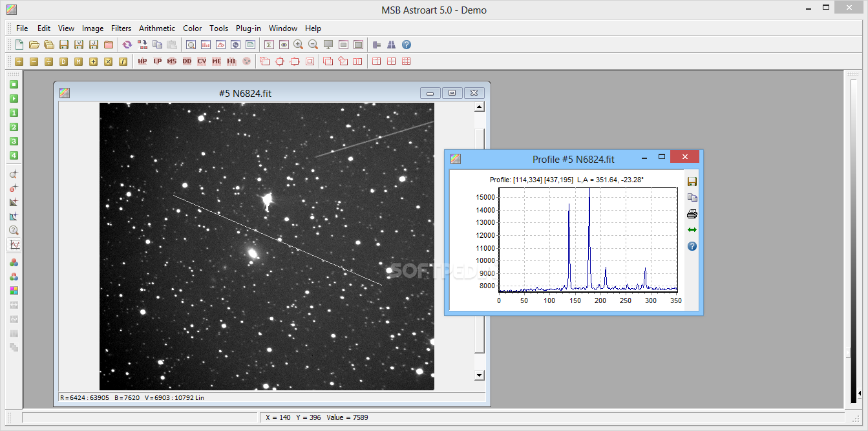This screenshot has width=868, height=431.
Task: Click the yellow 'D' arithmetic icon
Action: click(63, 61)
